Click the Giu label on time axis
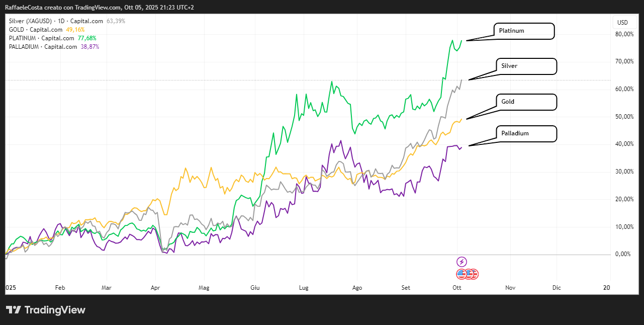The image size is (644, 325). 255,288
